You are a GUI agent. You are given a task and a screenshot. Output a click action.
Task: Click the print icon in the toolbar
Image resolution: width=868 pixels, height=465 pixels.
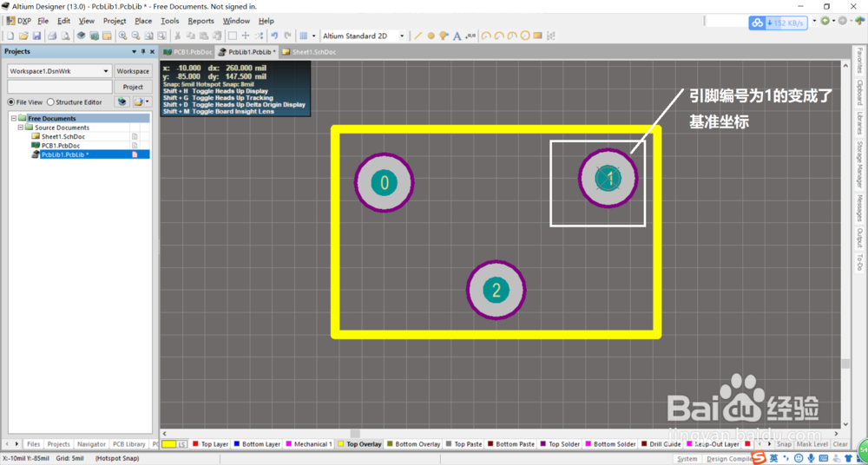click(52, 36)
